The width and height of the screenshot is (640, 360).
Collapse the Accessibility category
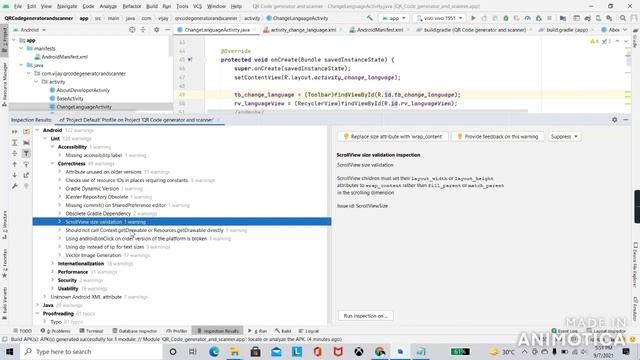click(x=53, y=147)
